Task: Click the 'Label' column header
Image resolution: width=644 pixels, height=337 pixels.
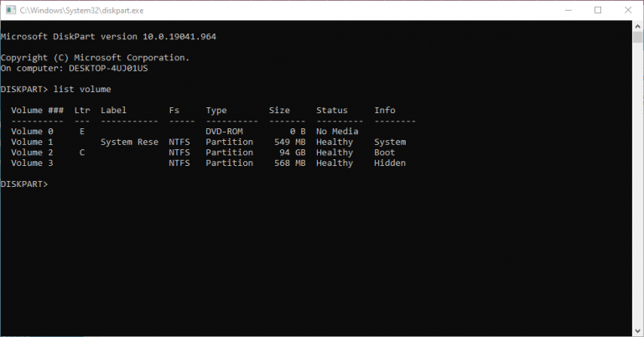Action: click(x=114, y=110)
